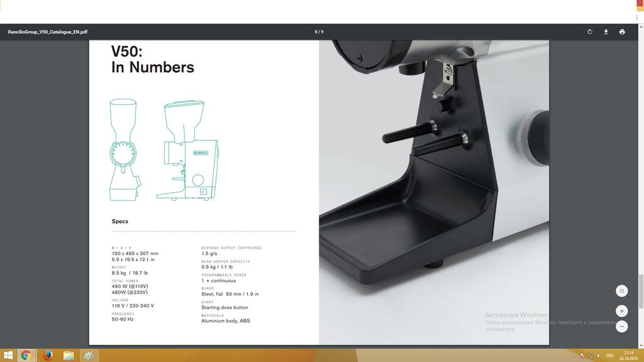This screenshot has height=362, width=644.
Task: Click the text "Starting dose button"
Action: (x=225, y=307)
